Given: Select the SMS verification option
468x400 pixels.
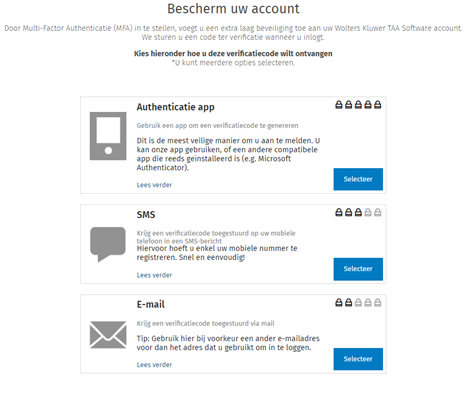Looking at the screenshot, I should (x=358, y=269).
